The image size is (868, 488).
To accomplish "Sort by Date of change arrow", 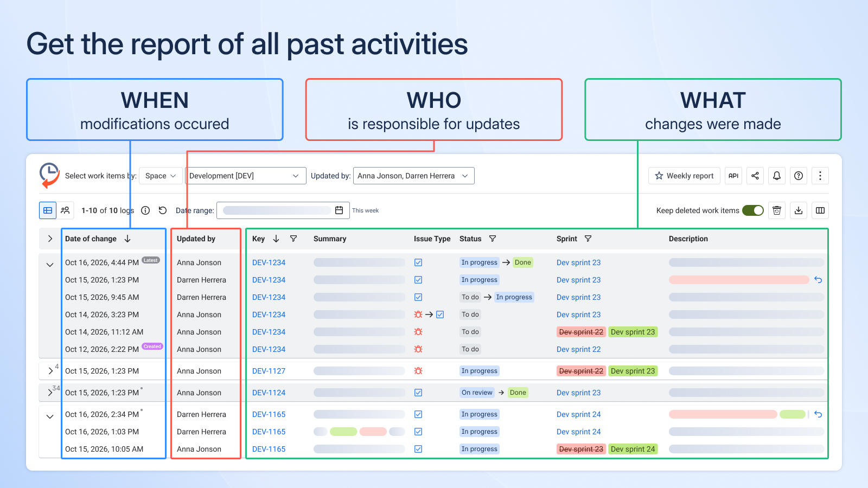I will [x=127, y=239].
